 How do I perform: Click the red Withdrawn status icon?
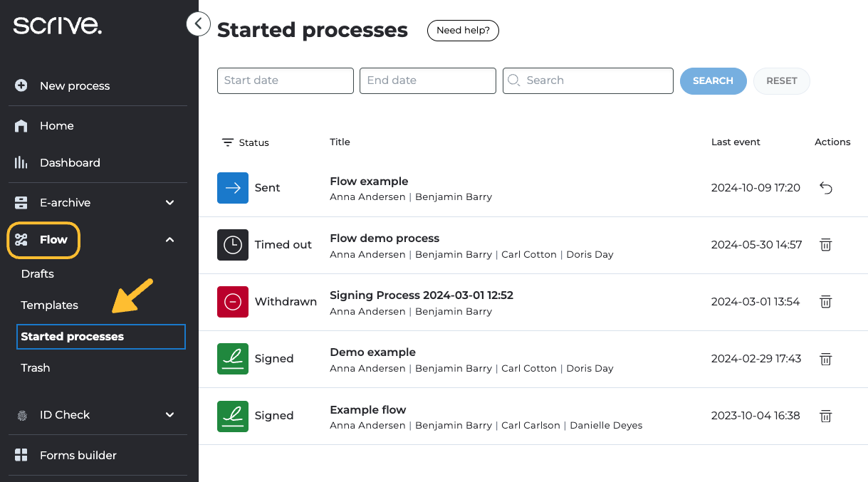pyautogui.click(x=233, y=302)
